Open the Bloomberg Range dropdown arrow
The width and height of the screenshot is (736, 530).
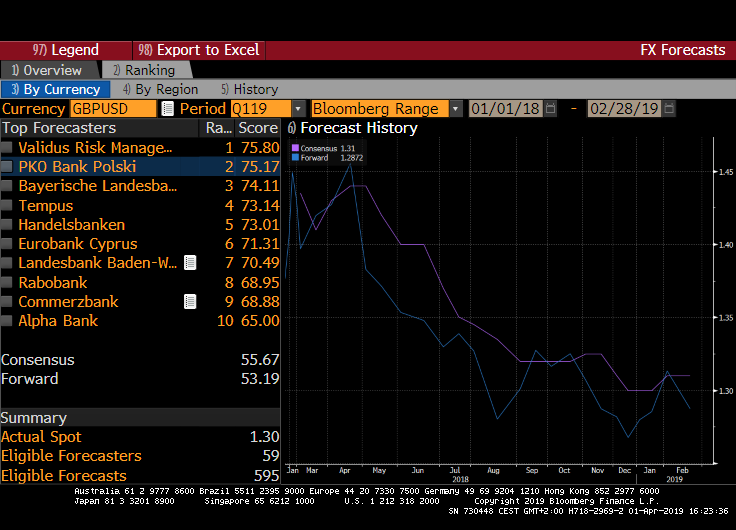(456, 108)
